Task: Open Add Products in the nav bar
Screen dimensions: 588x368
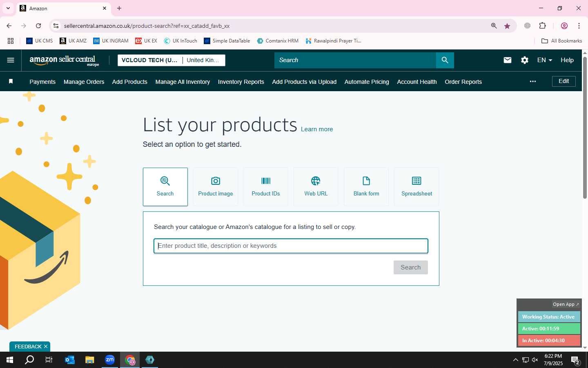Action: pyautogui.click(x=130, y=82)
